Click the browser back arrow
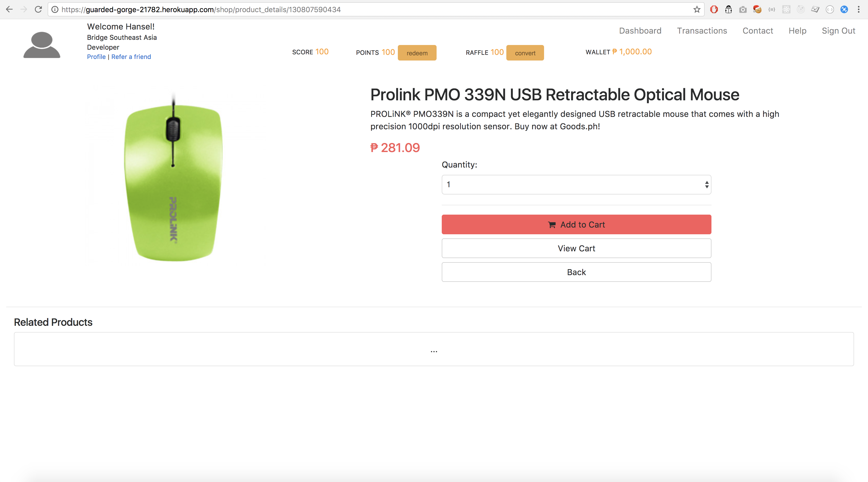 coord(9,10)
